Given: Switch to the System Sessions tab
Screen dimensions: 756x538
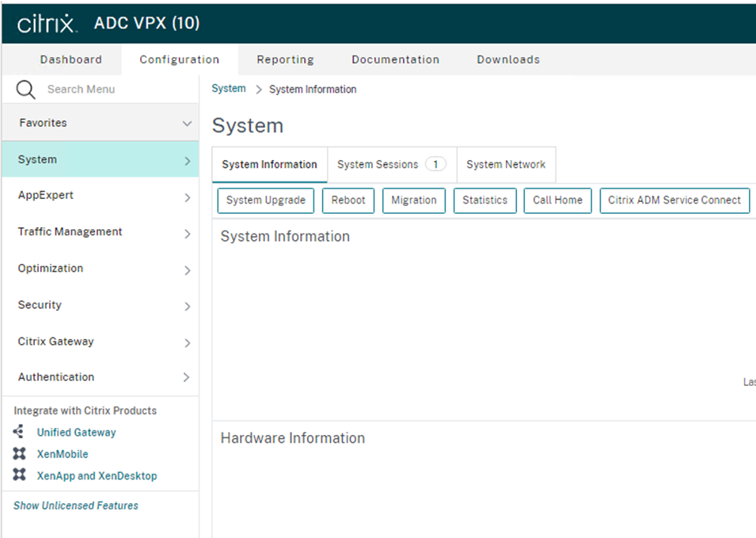Looking at the screenshot, I should 391,165.
